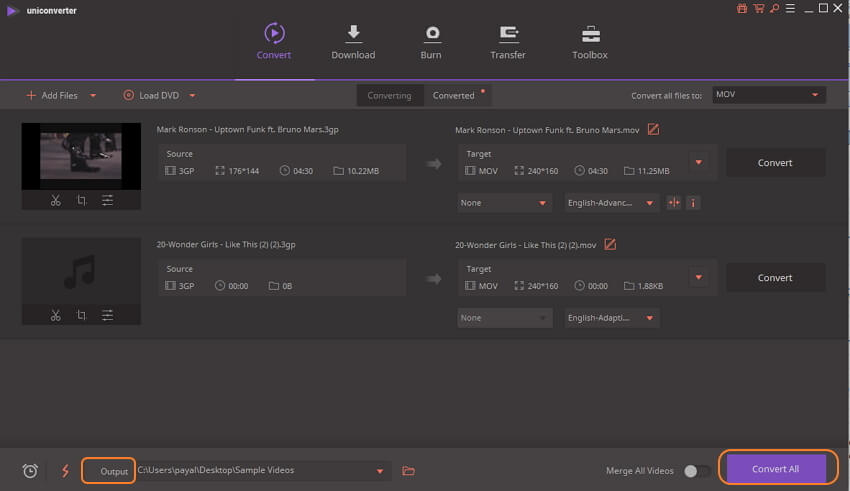Rename the Mark Ronson output file
The width and height of the screenshot is (850, 491).
653,130
